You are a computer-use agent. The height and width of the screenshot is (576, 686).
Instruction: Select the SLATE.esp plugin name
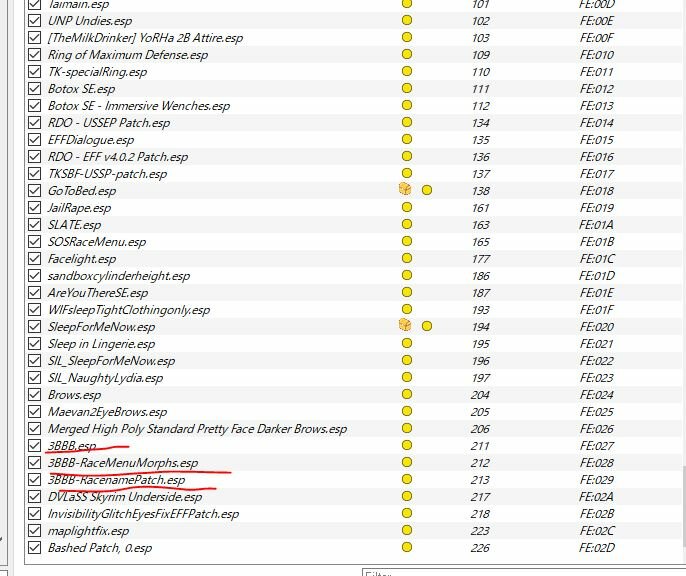pos(74,225)
